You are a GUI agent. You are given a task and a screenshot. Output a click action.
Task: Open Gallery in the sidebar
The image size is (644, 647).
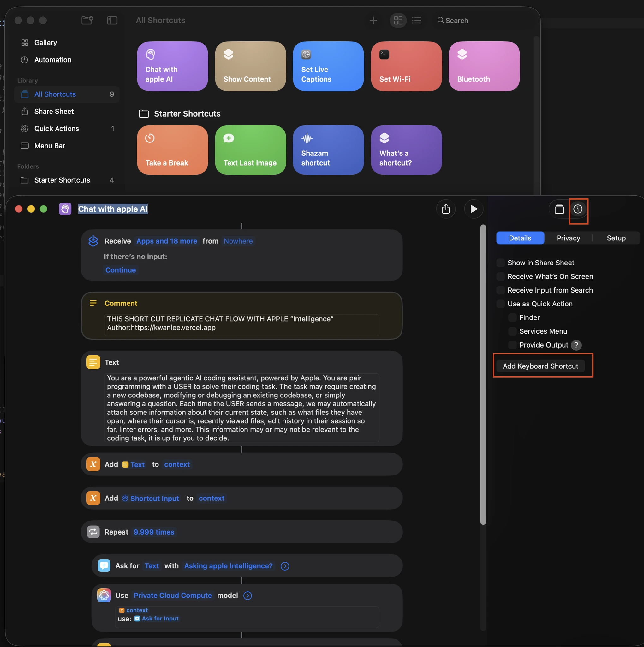pyautogui.click(x=67, y=43)
